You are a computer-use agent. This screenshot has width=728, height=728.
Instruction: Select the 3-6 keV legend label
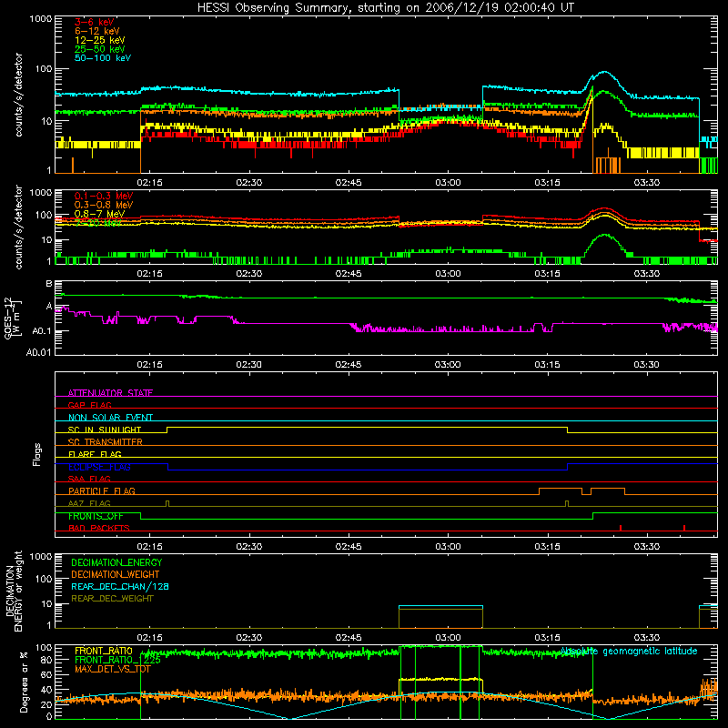[x=95, y=22]
